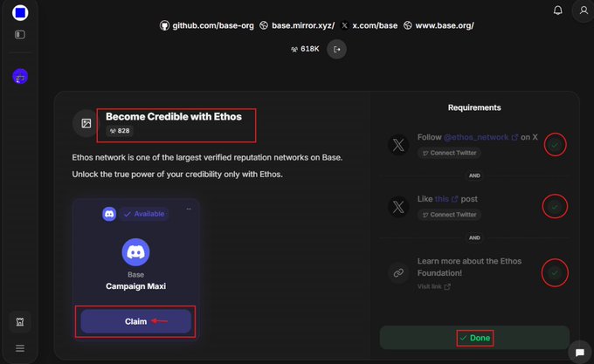The image size is (594, 364).
Task: Connect Twitter under Follow requirement
Action: click(x=449, y=153)
